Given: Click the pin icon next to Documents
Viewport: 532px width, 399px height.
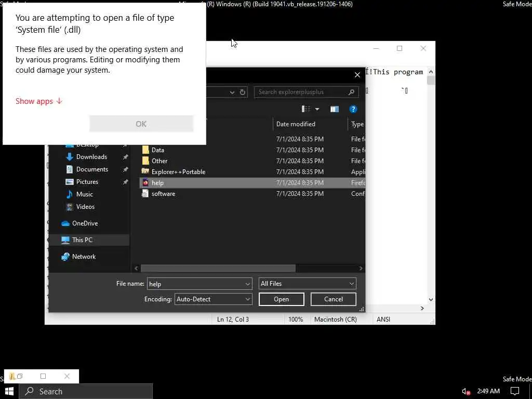Looking at the screenshot, I should click(x=126, y=169).
